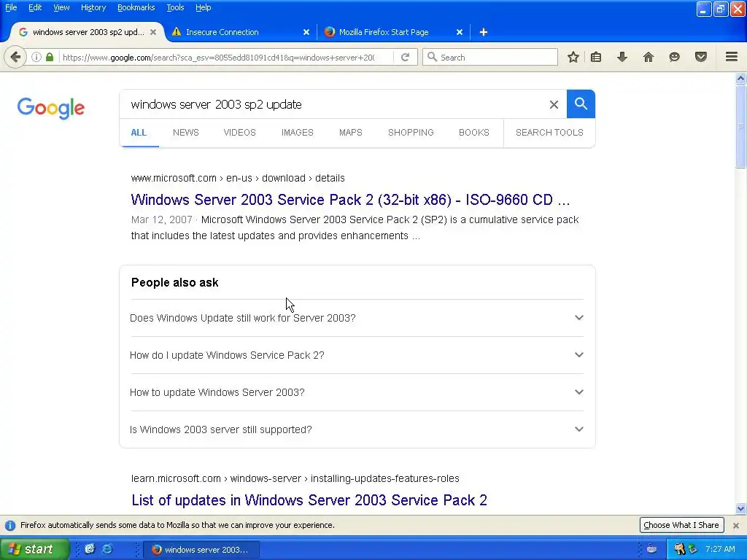Switch to the Insecure Connection tab
Viewport: 747px width, 560px height.
coord(241,32)
